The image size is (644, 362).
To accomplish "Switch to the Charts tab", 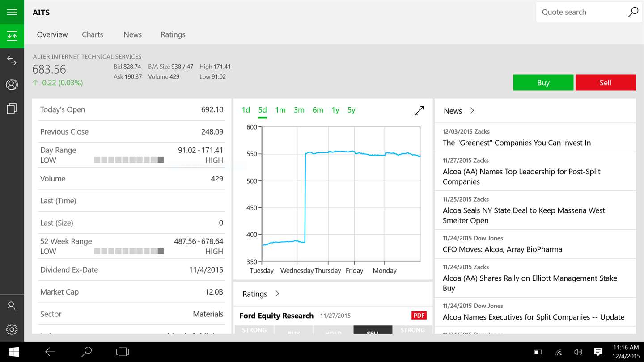I will 93,34.
